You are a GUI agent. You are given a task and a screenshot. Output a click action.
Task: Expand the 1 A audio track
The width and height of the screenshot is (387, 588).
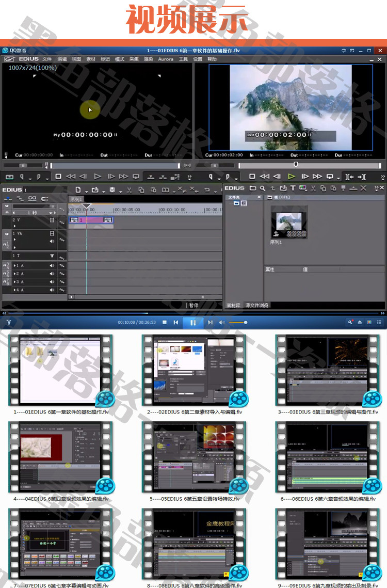click(14, 265)
